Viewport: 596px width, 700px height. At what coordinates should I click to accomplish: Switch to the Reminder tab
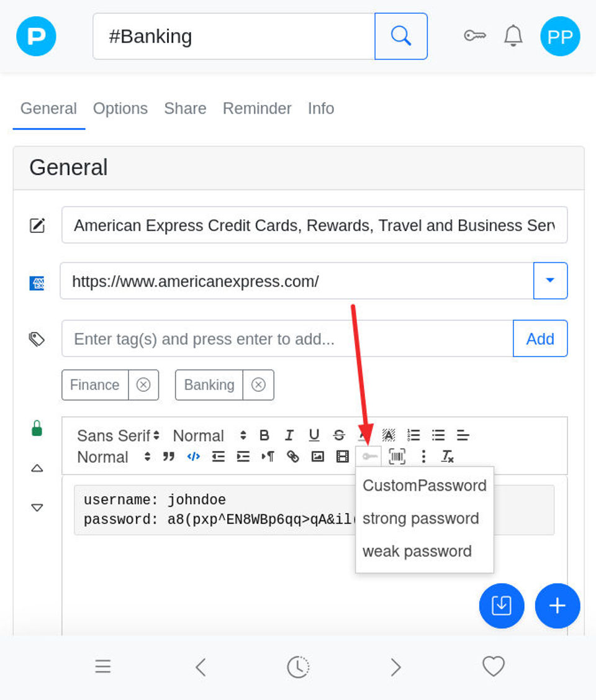click(257, 109)
